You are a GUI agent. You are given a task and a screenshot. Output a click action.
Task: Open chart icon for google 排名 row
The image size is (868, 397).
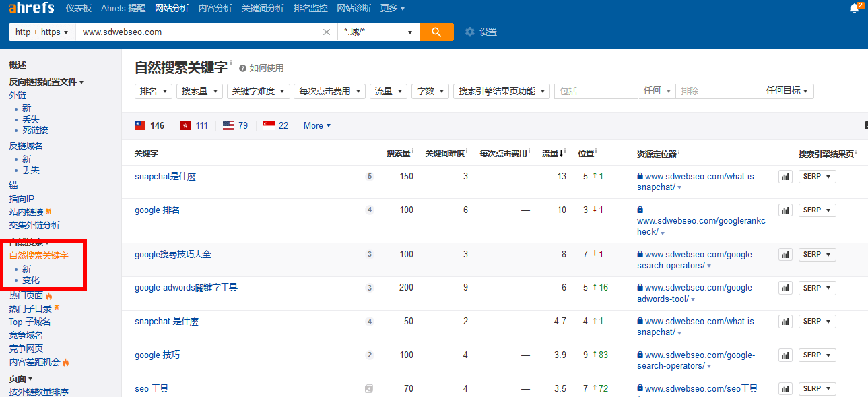[785, 210]
